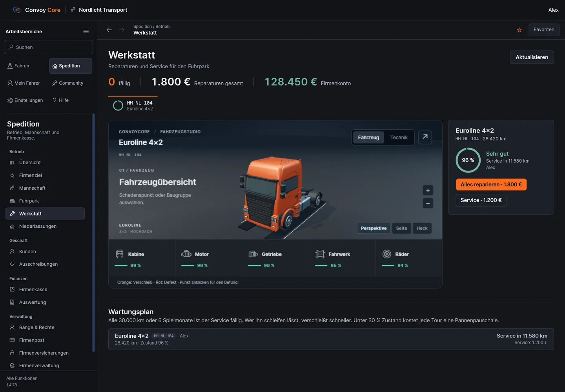Switch to the Fahren workspace
Image resolution: width=565 pixels, height=392 pixels.
(x=26, y=66)
